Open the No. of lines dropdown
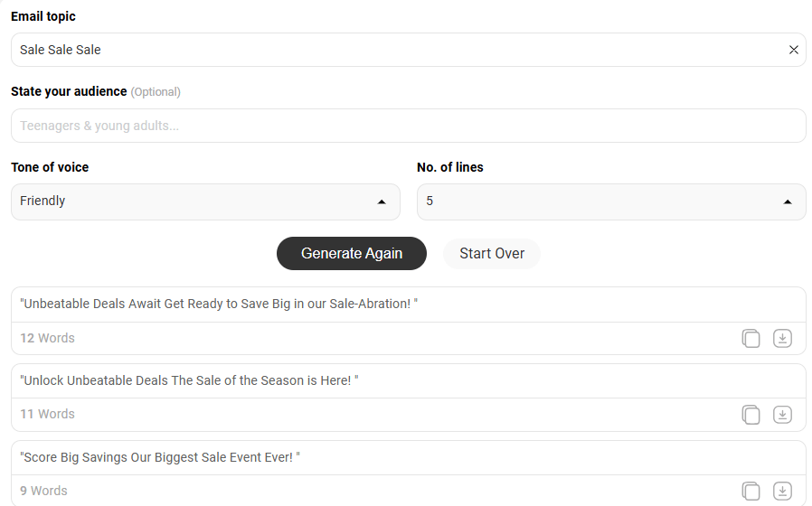Image resolution: width=812 pixels, height=506 pixels. 611,201
